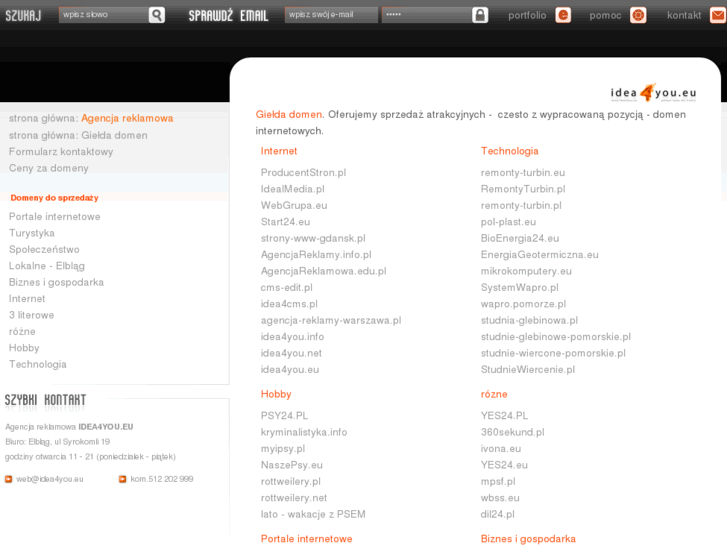Open EnergiaGeotermiczna.eu domain
The image size is (727, 545).
pos(539,255)
